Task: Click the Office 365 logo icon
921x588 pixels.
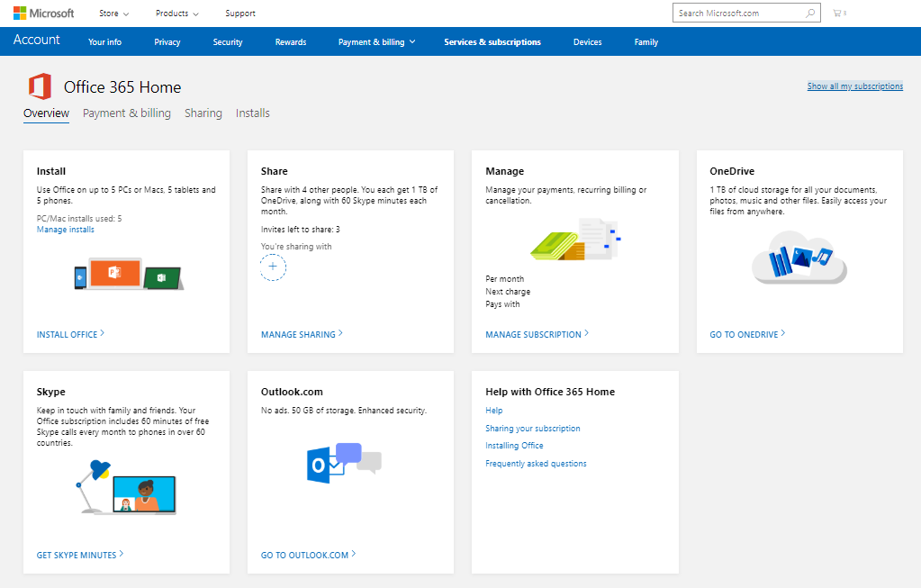Action: (x=40, y=87)
